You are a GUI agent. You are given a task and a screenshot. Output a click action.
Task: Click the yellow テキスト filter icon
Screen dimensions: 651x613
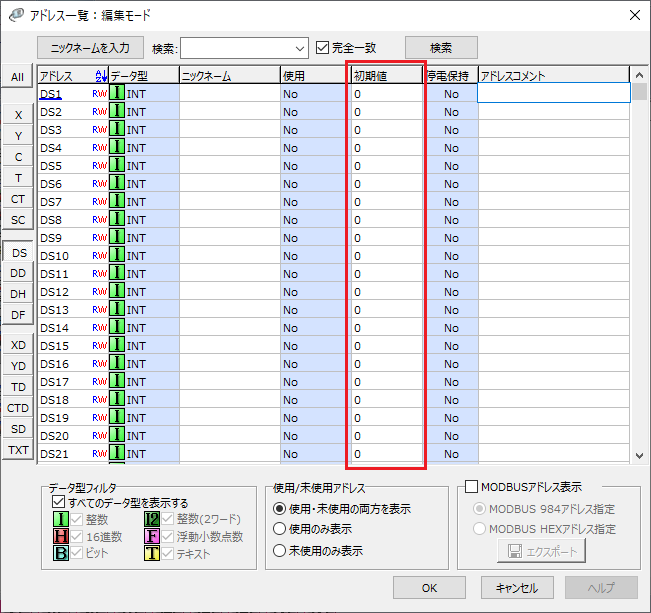tap(152, 553)
